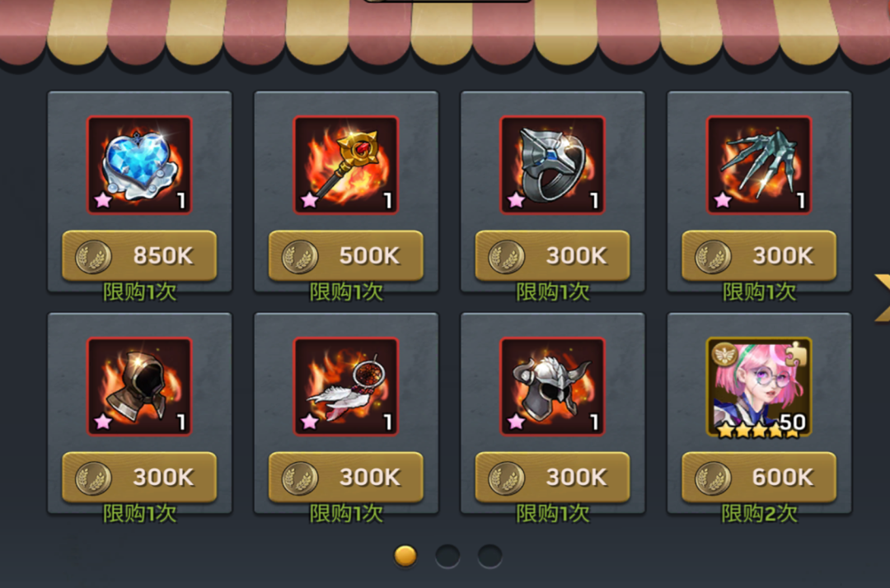Select the silver ring item icon
890x588 pixels.
552,165
